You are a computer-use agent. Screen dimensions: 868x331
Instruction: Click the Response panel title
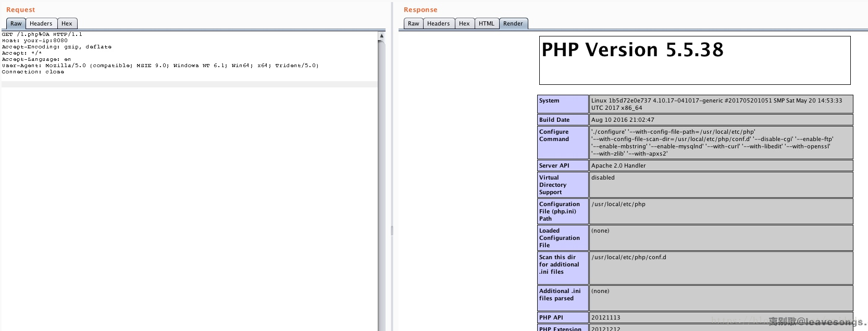pyautogui.click(x=420, y=10)
